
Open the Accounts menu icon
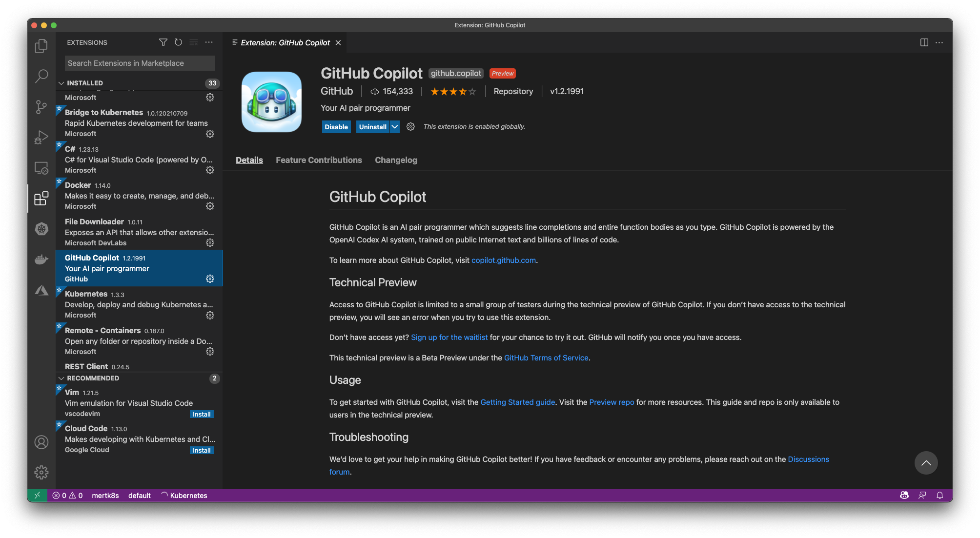pyautogui.click(x=41, y=442)
